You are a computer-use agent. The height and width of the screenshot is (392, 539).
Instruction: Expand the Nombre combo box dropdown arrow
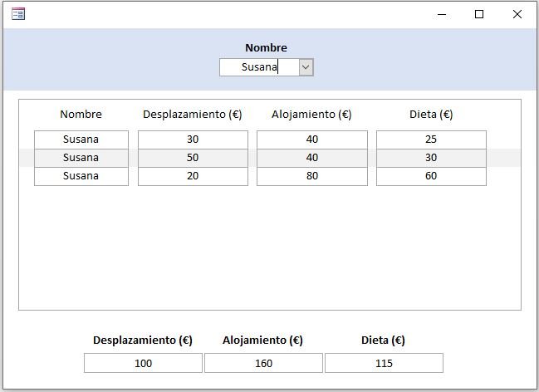306,67
